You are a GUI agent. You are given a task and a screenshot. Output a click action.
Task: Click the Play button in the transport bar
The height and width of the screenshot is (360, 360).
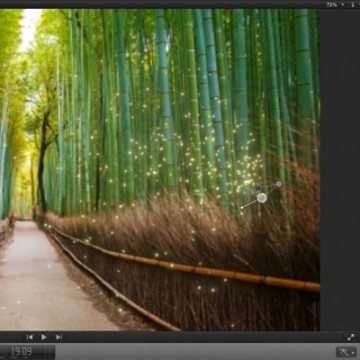(44, 337)
